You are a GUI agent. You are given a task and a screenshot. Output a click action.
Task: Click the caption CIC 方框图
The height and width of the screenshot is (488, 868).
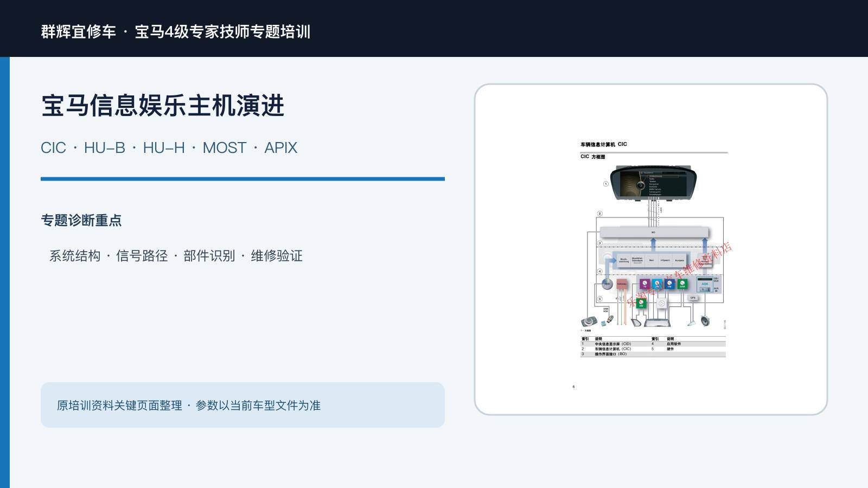[x=592, y=157]
